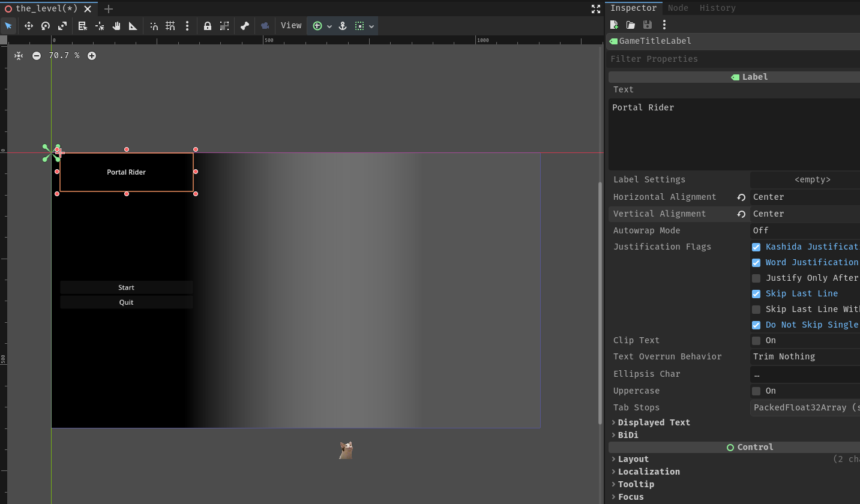Disable the Kashida Justification checkbox
Image resolution: width=860 pixels, height=504 pixels.
(x=756, y=247)
